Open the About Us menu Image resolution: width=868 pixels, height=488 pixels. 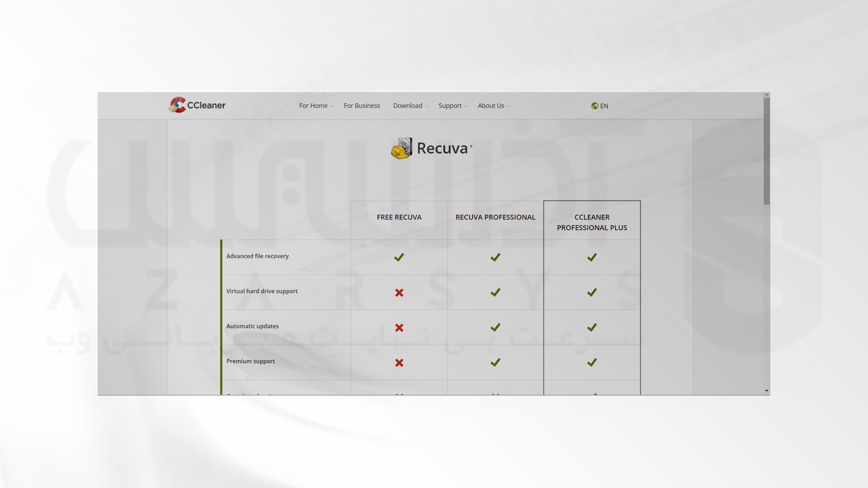click(491, 106)
